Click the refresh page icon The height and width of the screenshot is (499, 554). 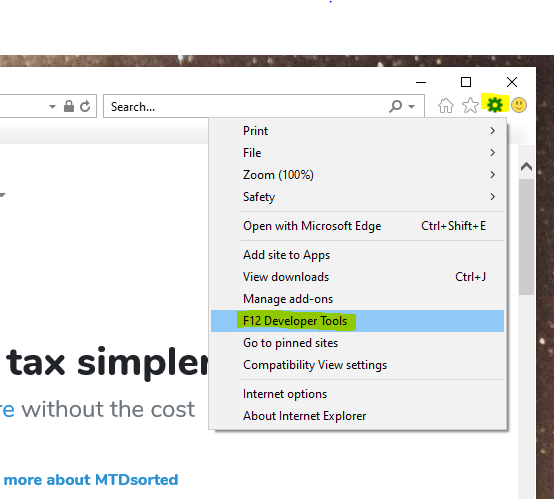pos(85,106)
